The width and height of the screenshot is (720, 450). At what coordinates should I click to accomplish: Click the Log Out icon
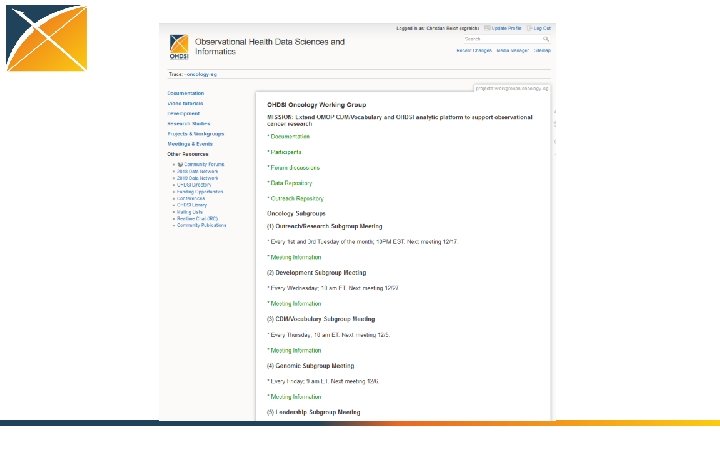pos(529,28)
